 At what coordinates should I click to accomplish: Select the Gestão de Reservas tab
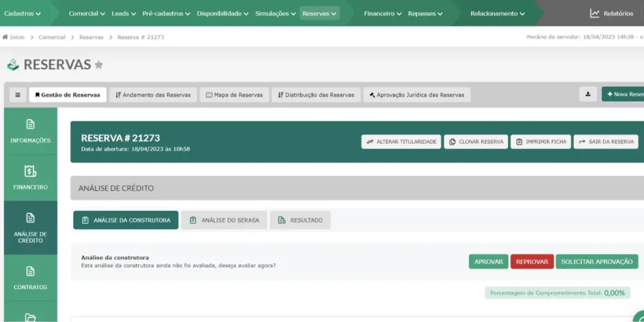pyautogui.click(x=68, y=94)
